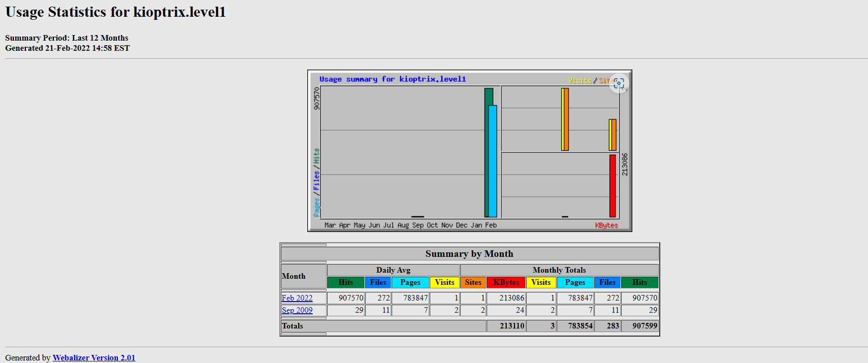Select the green Hits header under Daily Avg
868x363 pixels.
(x=345, y=282)
